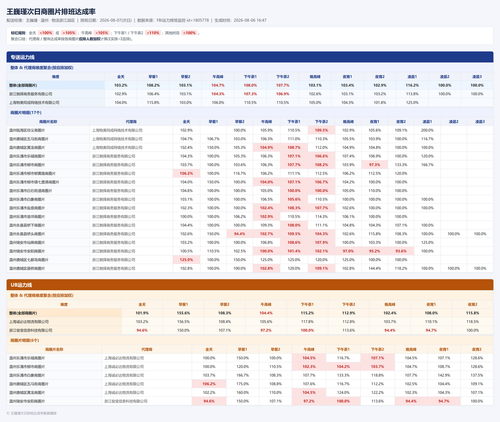Screen dimensions: 500x422
Task: Click the 122.2% cell in the UB detail table
Action: [x=378, y=393]
